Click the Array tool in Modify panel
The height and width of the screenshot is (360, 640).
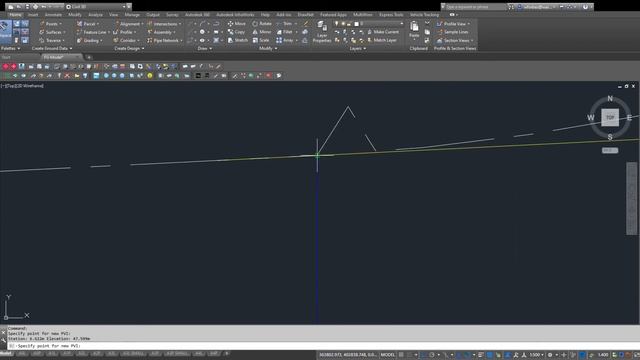click(x=288, y=40)
